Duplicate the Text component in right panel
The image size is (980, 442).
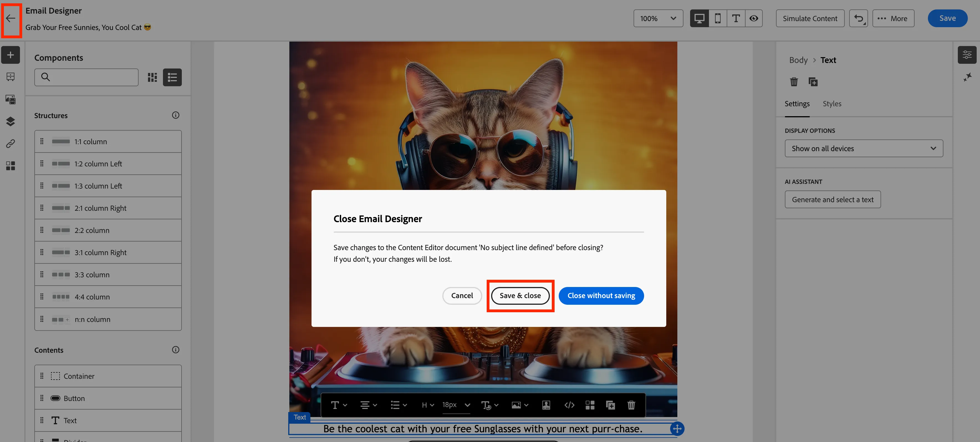813,82
